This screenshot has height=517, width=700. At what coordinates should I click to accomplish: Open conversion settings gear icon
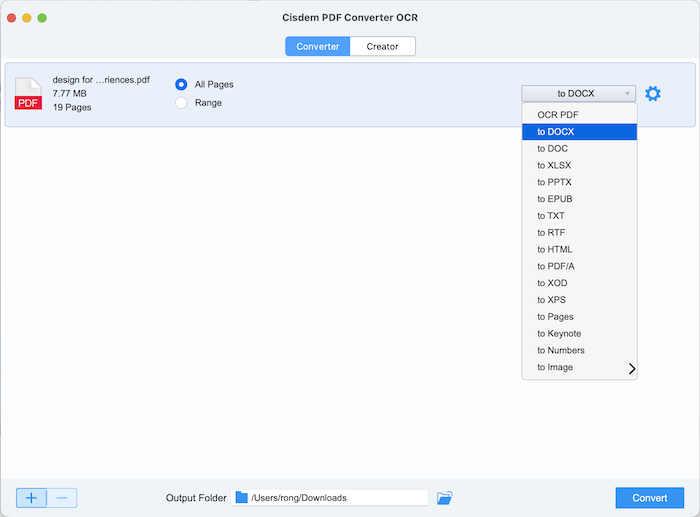653,94
